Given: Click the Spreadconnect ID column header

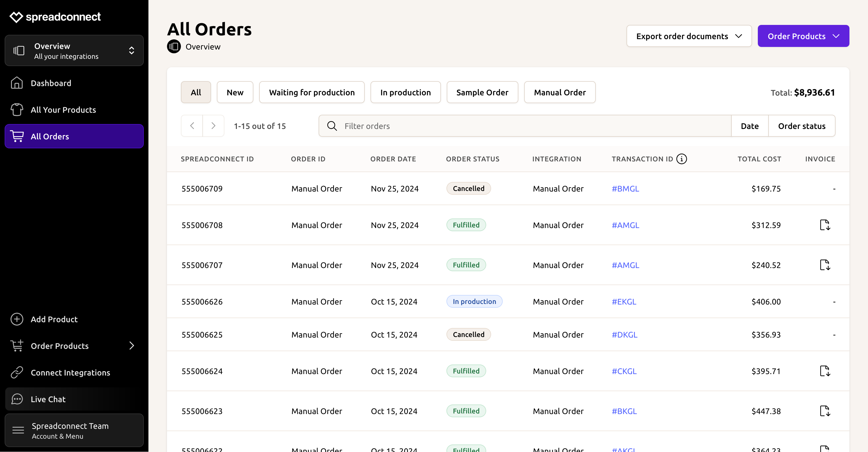Looking at the screenshot, I should click(217, 159).
